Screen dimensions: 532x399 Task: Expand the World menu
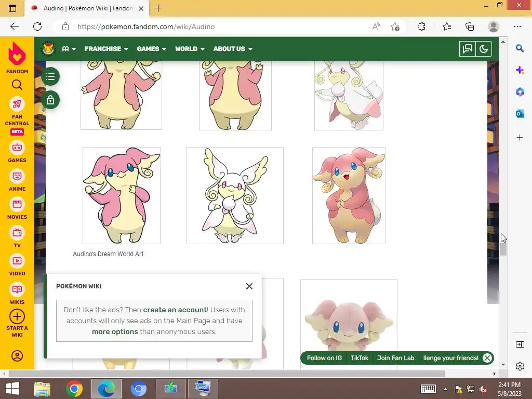(190, 49)
